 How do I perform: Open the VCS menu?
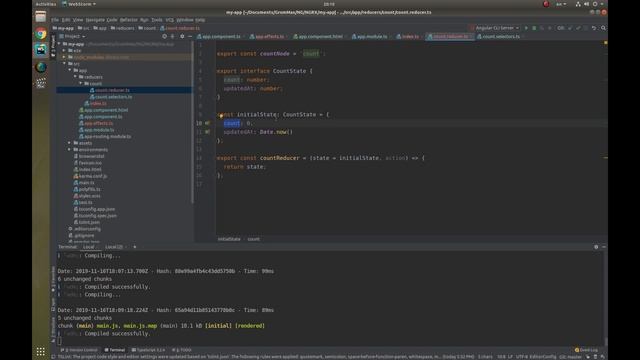[169, 20]
